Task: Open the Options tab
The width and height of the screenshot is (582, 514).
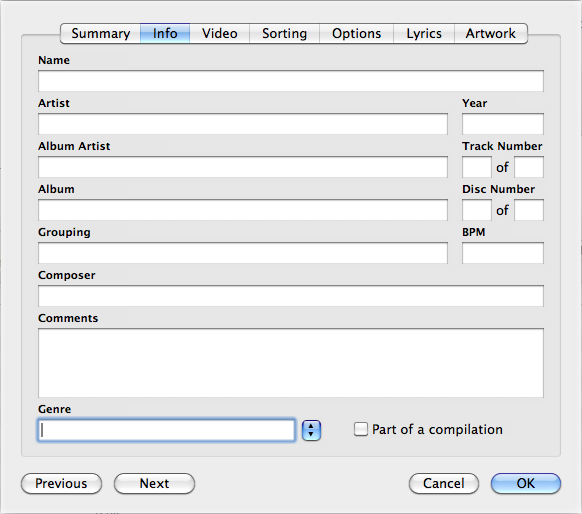Action: tap(356, 33)
